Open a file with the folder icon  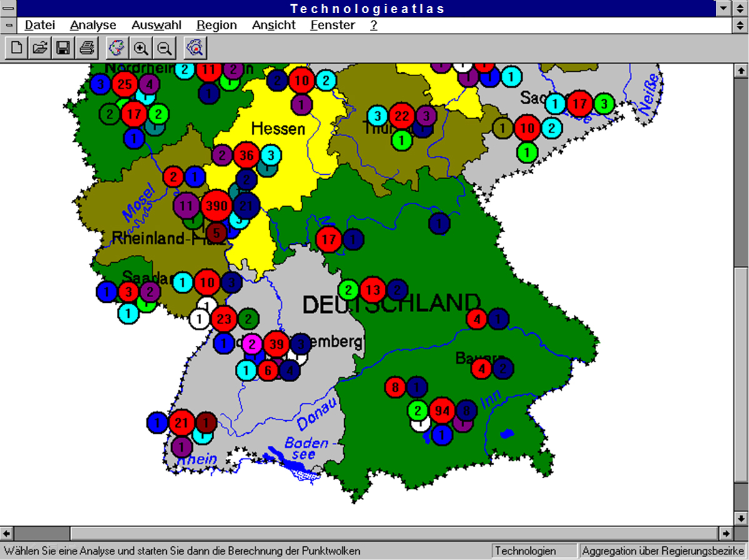(40, 48)
